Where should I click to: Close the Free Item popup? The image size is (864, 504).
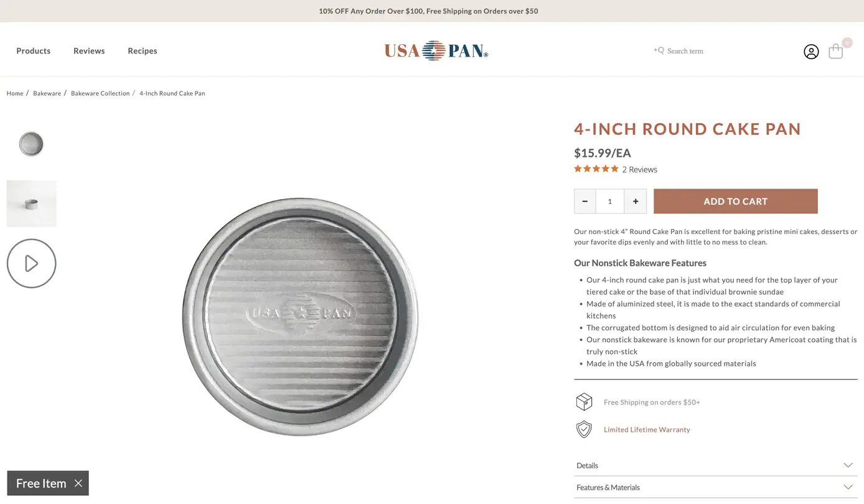coord(78,483)
